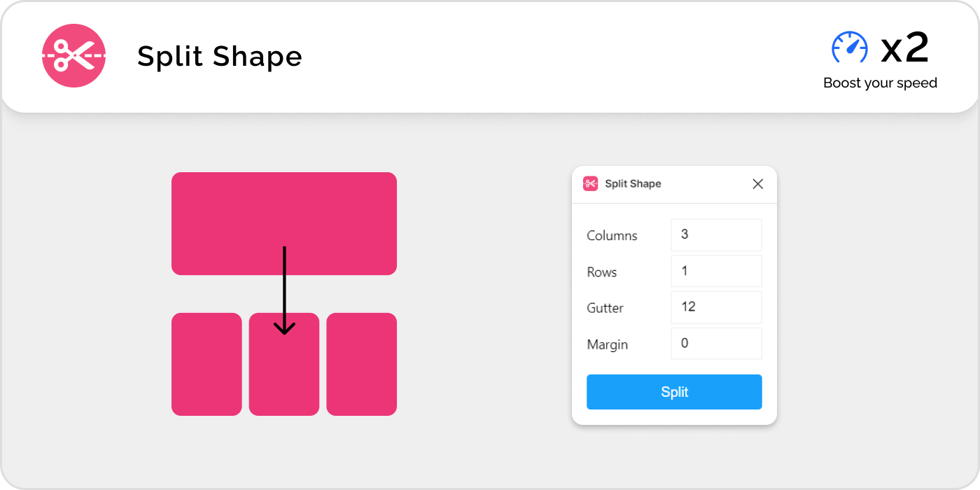Click the Columns input field
Image resolution: width=980 pixels, height=490 pixels.
[716, 234]
